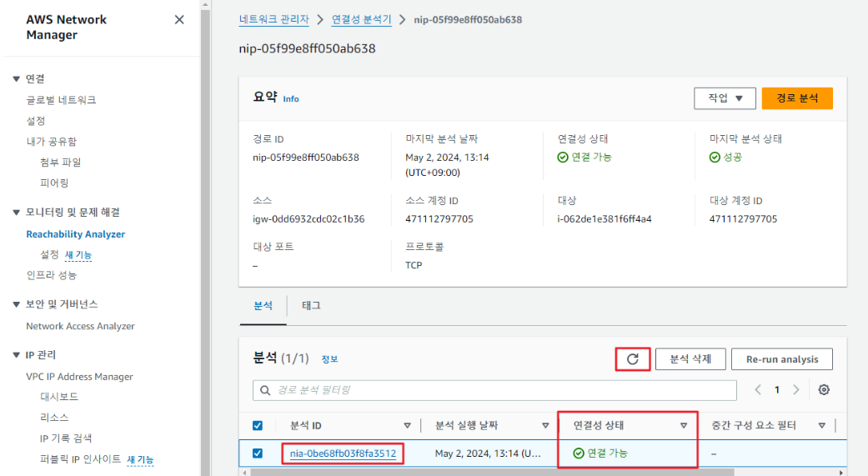Sort by 연결성 상태 column arrow

(684, 426)
